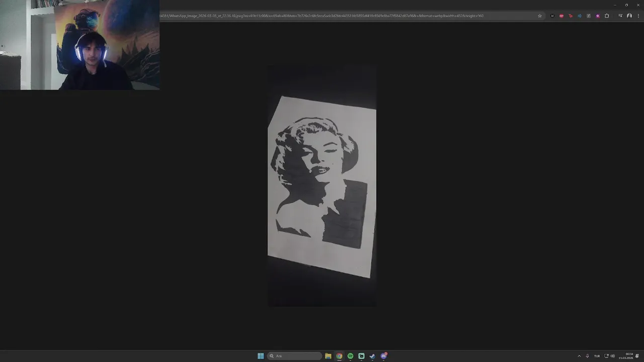Open the teal Streamlabs taskbar icon
Image resolution: width=644 pixels, height=362 pixels.
pyautogui.click(x=361, y=356)
